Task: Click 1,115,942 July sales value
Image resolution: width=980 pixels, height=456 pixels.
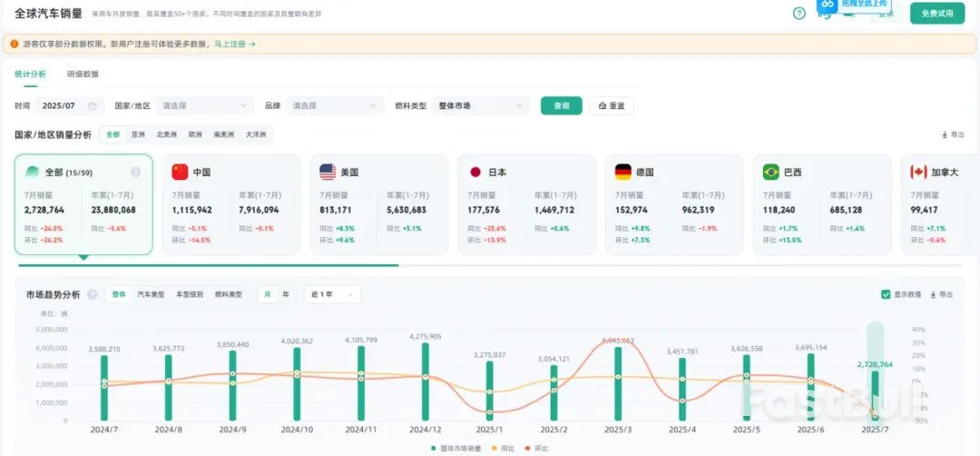Action: (x=191, y=210)
